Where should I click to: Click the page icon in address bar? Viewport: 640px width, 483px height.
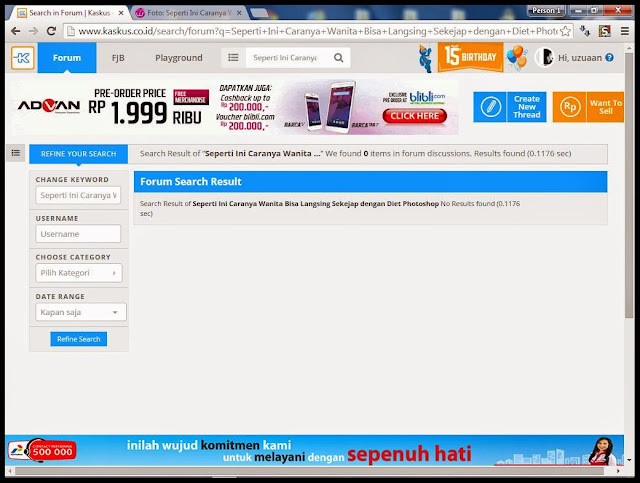tap(71, 31)
